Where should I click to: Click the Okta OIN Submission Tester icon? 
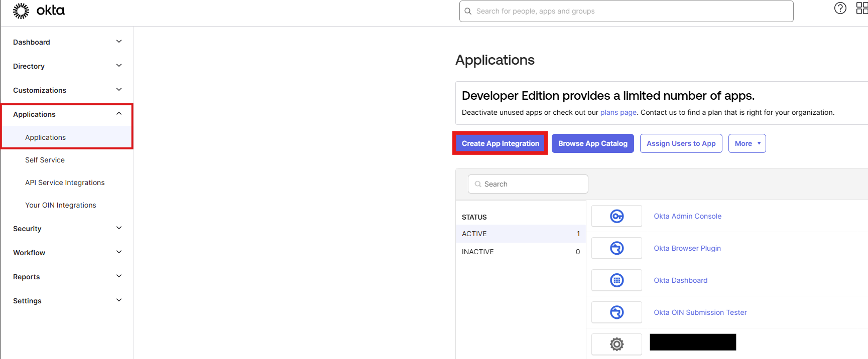pyautogui.click(x=616, y=312)
